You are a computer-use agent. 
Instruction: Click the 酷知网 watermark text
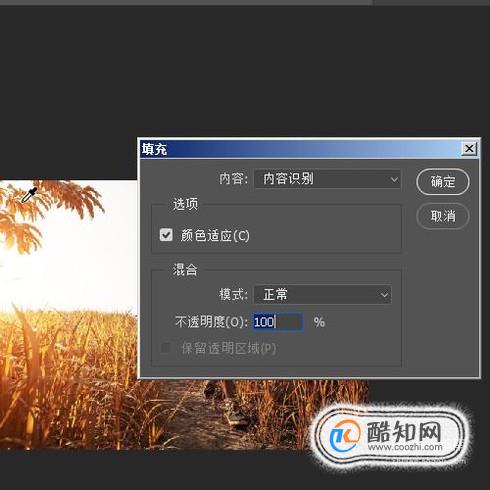pos(404,431)
